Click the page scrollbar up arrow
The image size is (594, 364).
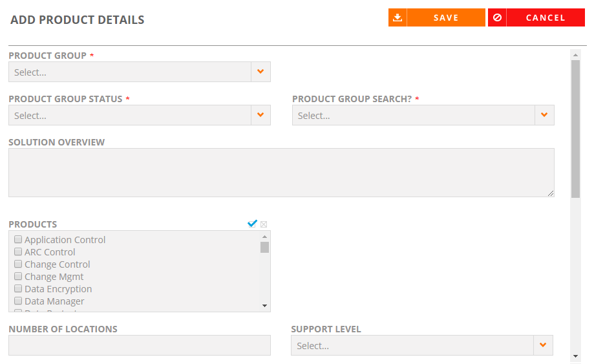575,56
